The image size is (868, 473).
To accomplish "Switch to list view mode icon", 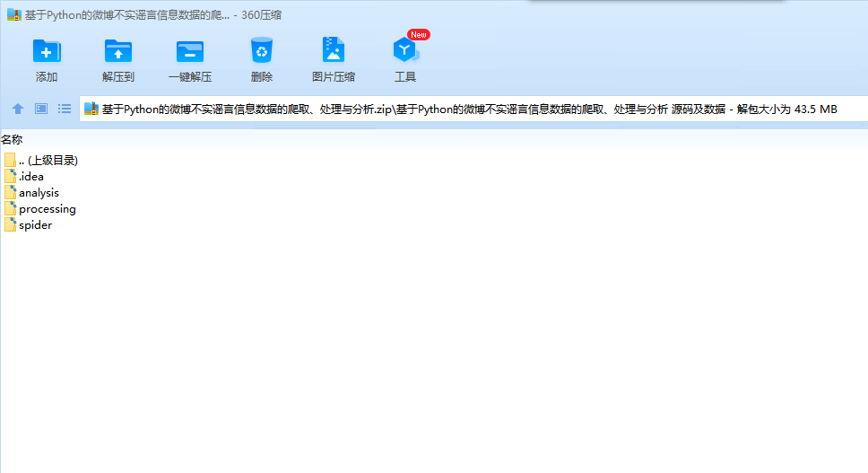I will pos(65,109).
